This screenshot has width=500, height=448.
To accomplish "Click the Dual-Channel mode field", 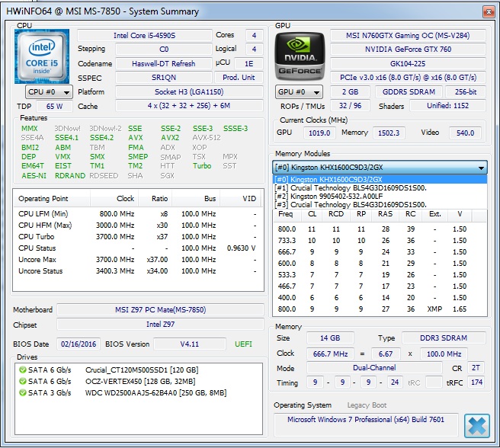I will point(374,368).
